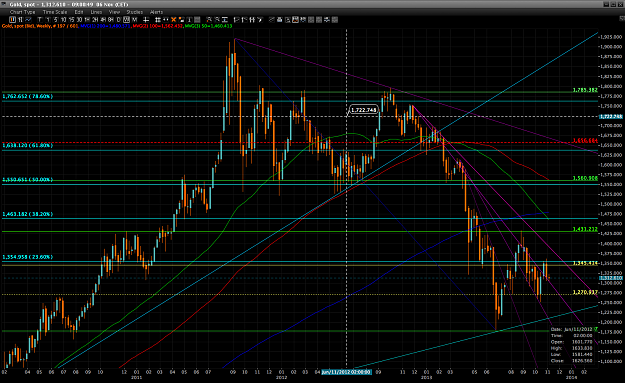Screen dimensions: 625x383
Task: Select the 4H timeframe
Action: coord(103,20)
